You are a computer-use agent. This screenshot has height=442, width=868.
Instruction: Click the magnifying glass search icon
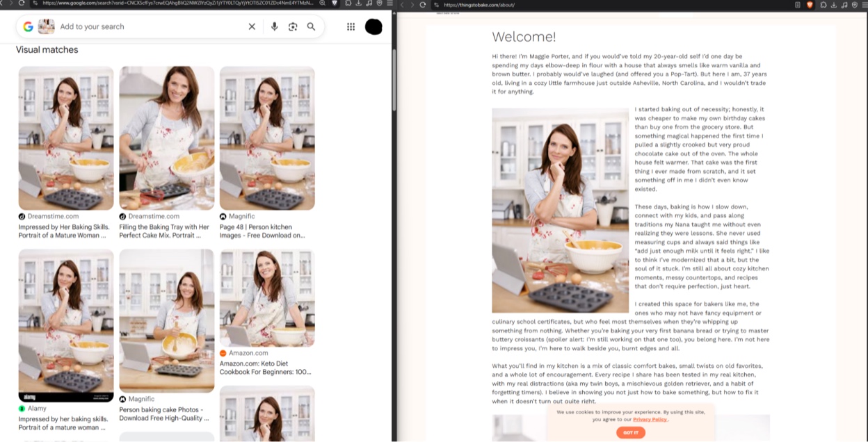[311, 26]
